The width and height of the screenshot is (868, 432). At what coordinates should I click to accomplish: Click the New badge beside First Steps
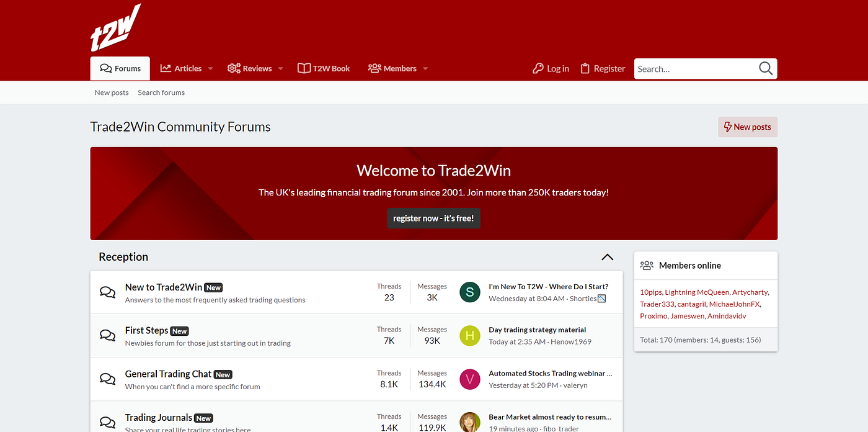(x=180, y=331)
